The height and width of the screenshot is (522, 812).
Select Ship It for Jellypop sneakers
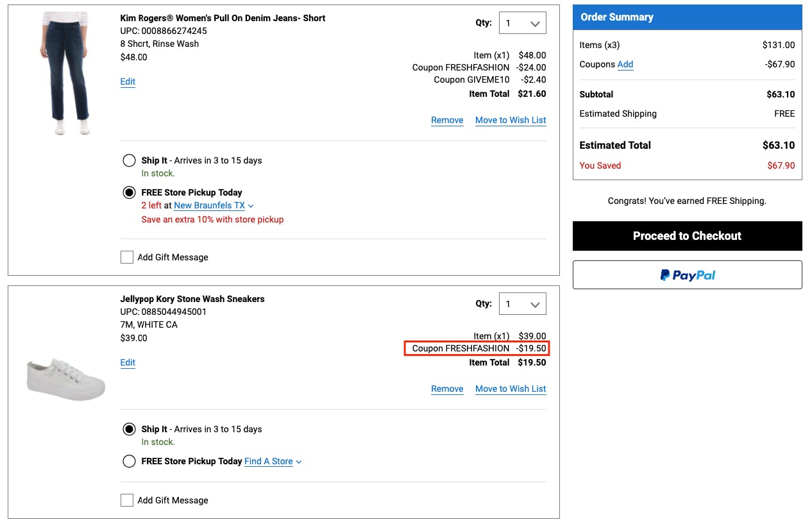129,429
